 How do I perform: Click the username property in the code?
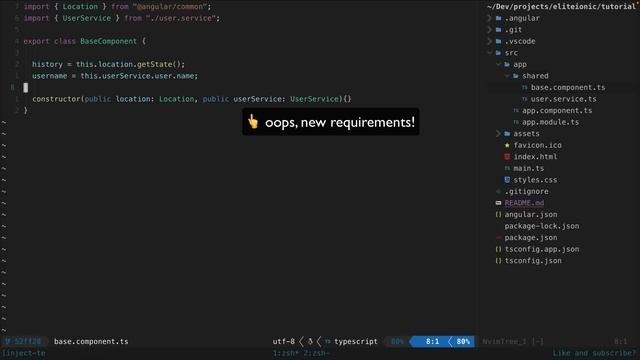(x=49, y=76)
